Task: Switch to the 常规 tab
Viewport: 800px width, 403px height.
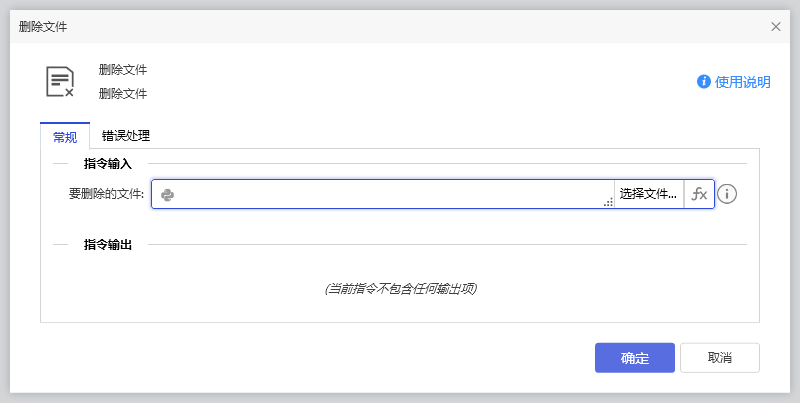Action: [65, 137]
